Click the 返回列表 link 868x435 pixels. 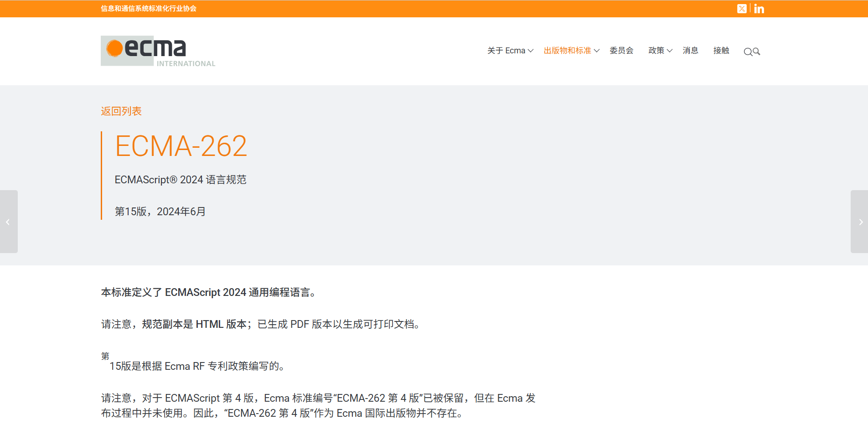pos(121,111)
